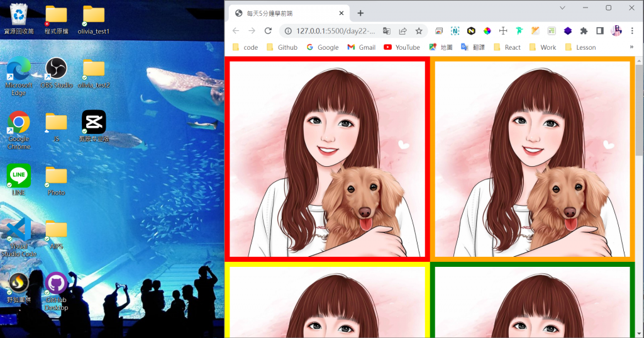
Task: Bookmark this tab with star icon
Action: (x=418, y=31)
